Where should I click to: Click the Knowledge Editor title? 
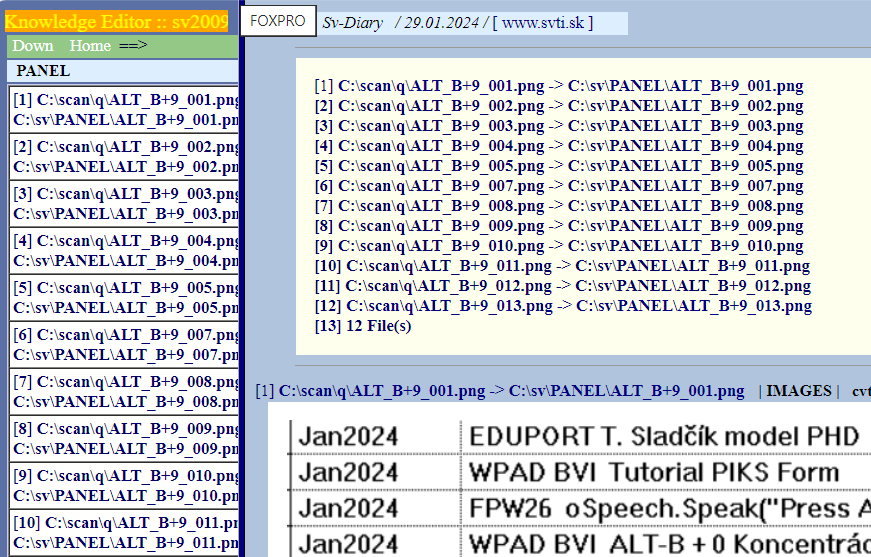(x=120, y=21)
